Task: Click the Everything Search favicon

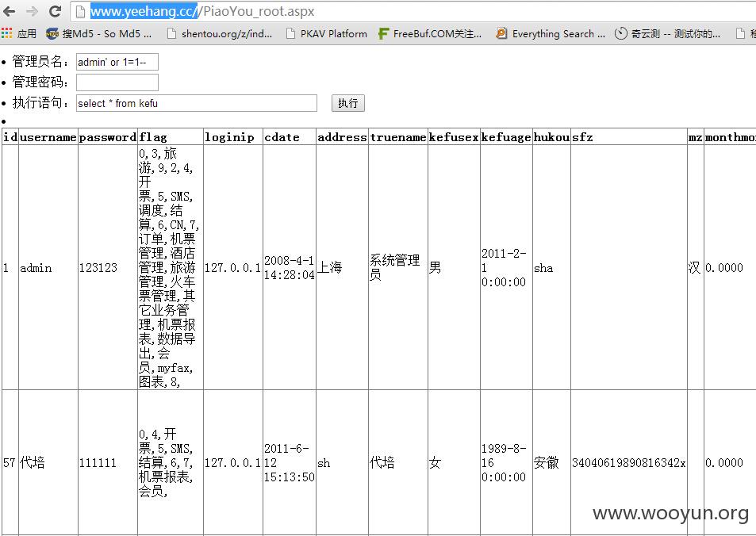Action: point(501,34)
